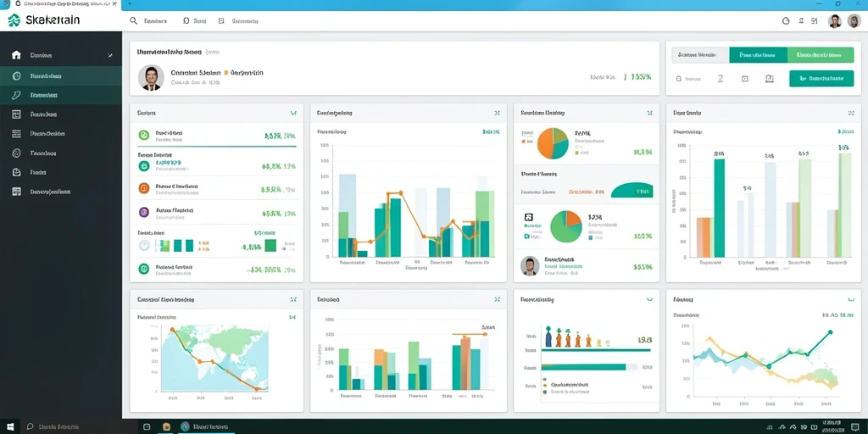868x434 pixels.
Task: Click the search magnifier icon in top bar
Action: [x=133, y=21]
